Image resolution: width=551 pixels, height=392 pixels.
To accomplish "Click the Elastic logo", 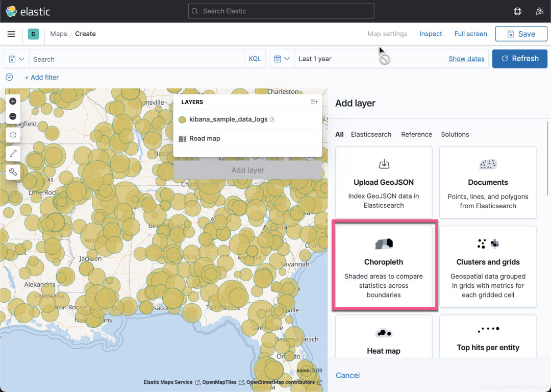I will (28, 11).
